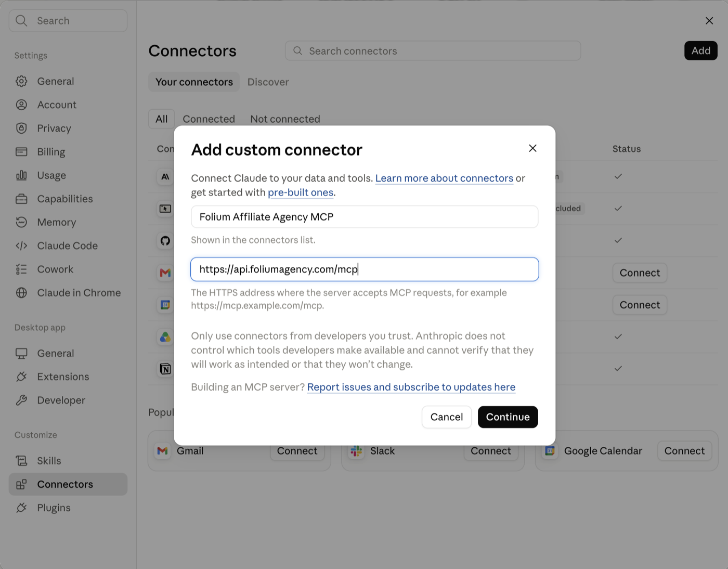Click the Developer wrench icon
This screenshot has height=569, width=728.
pos(21,400)
